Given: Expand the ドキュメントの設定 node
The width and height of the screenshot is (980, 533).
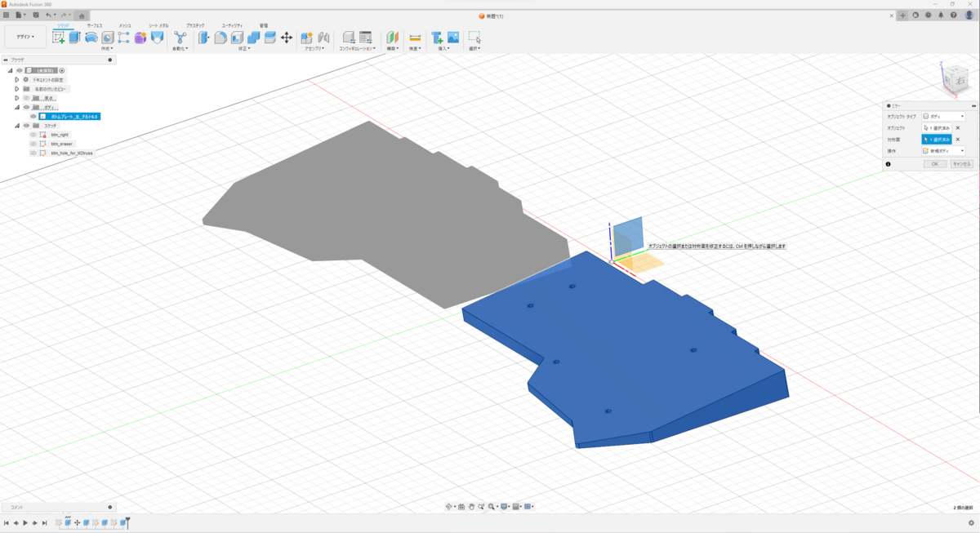Looking at the screenshot, I should click(x=17, y=79).
